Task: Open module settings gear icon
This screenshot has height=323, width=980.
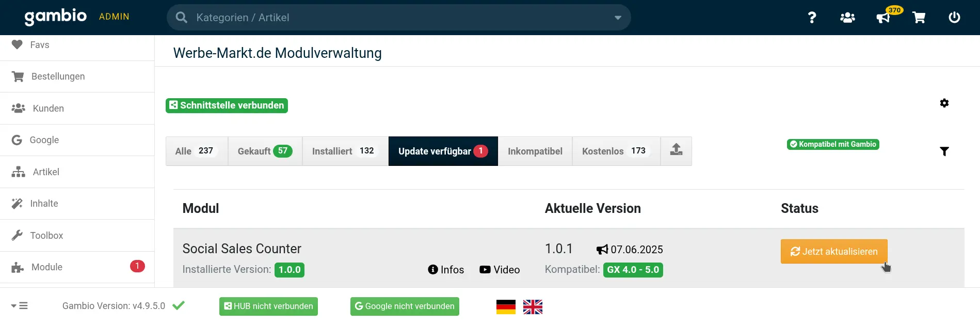Action: 944,103
